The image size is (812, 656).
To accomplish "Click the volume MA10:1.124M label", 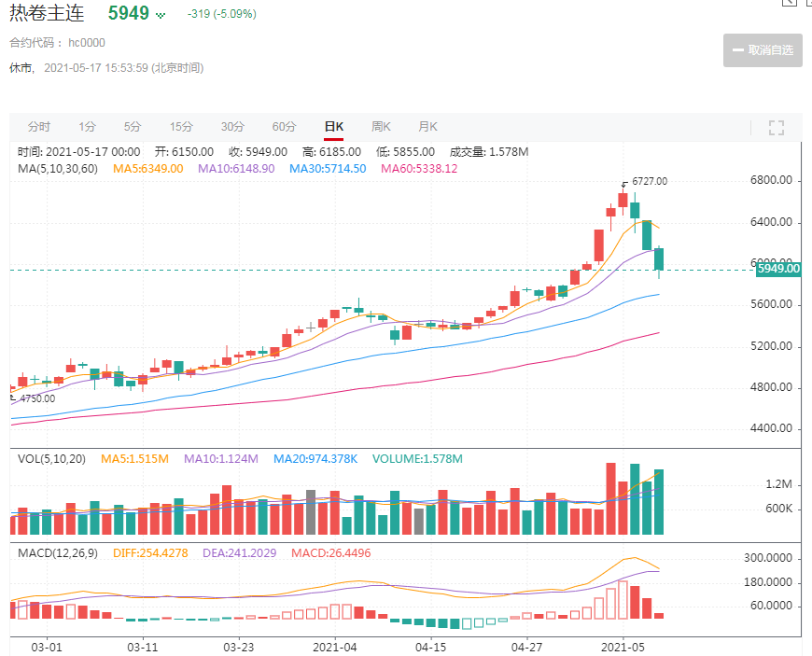I will (221, 459).
